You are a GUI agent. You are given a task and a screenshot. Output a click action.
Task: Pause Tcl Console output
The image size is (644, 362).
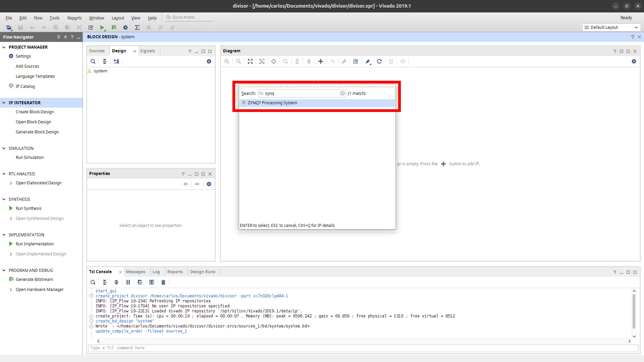point(128,282)
